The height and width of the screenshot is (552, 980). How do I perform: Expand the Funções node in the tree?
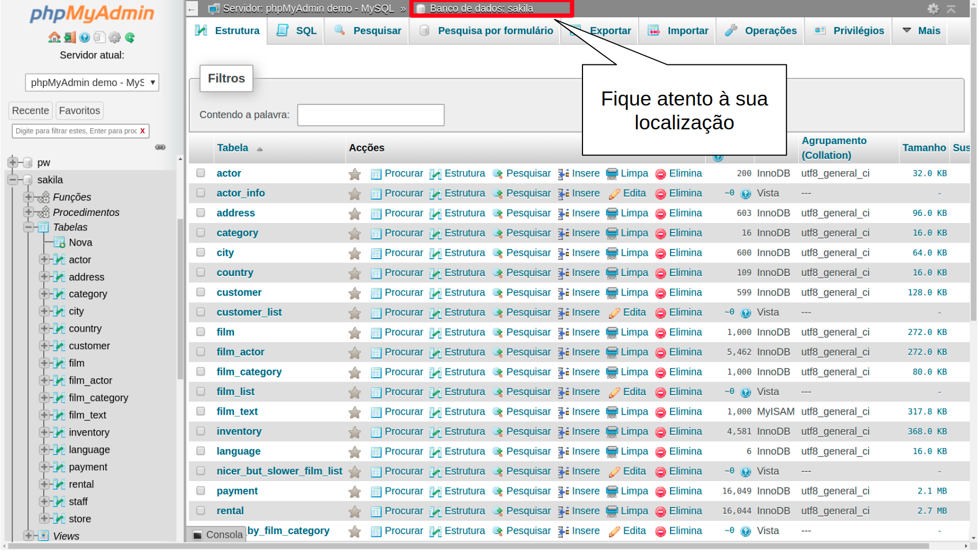[x=29, y=197]
